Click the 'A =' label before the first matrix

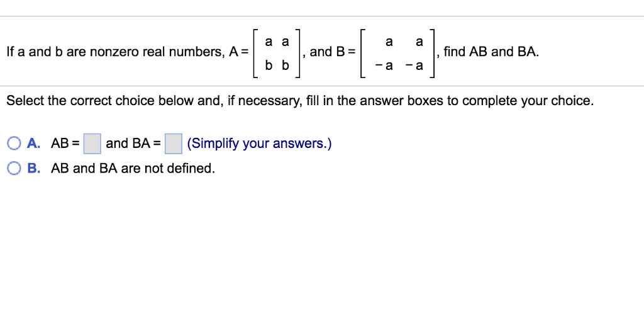click(x=239, y=52)
